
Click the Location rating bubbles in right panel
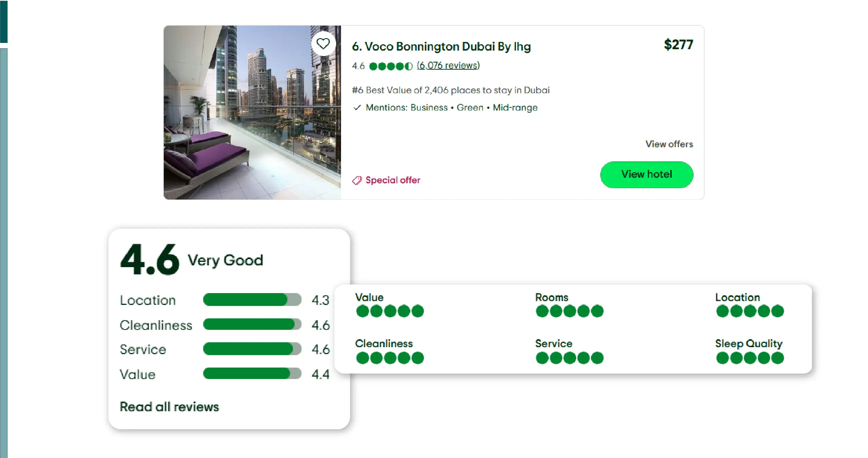(x=750, y=311)
